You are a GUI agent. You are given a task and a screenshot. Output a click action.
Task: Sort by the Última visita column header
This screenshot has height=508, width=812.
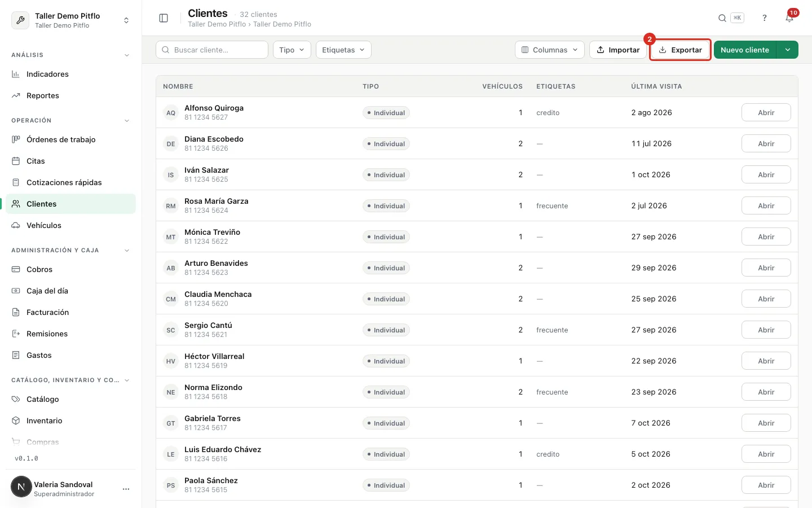(x=656, y=86)
